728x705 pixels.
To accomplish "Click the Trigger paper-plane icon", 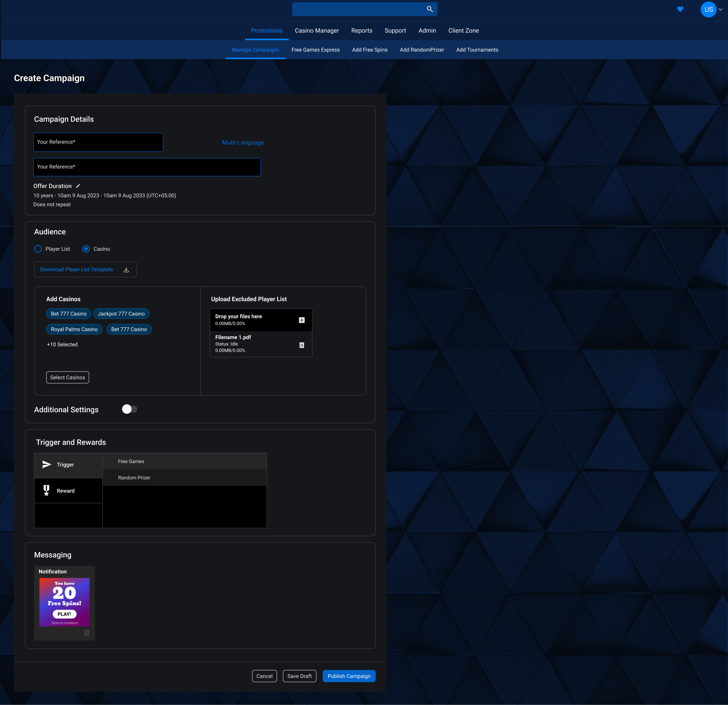I will [x=47, y=464].
